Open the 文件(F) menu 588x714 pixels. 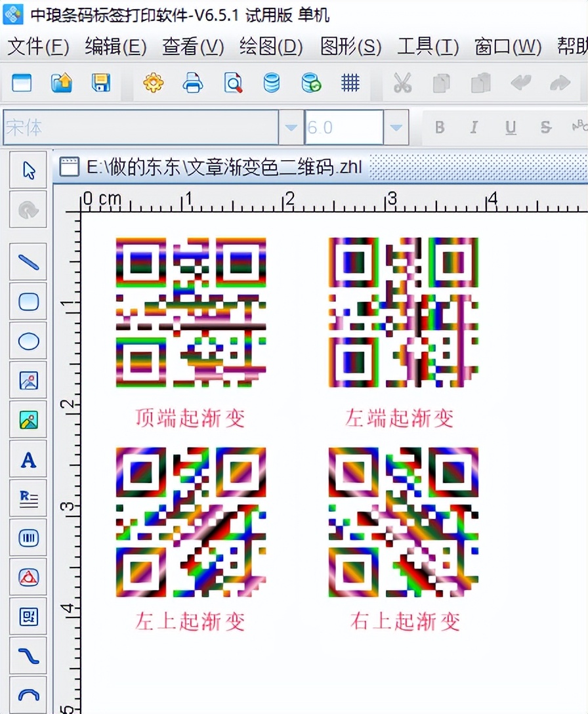[38, 47]
